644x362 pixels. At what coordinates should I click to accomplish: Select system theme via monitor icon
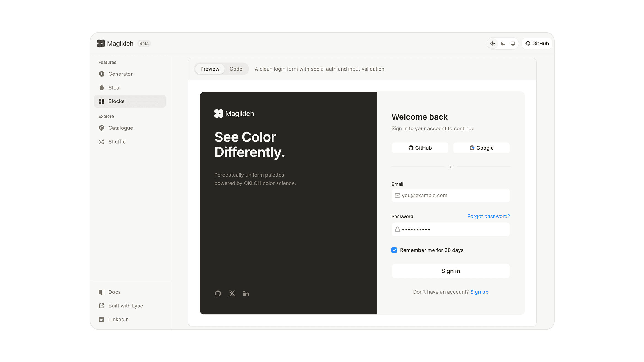[512, 43]
